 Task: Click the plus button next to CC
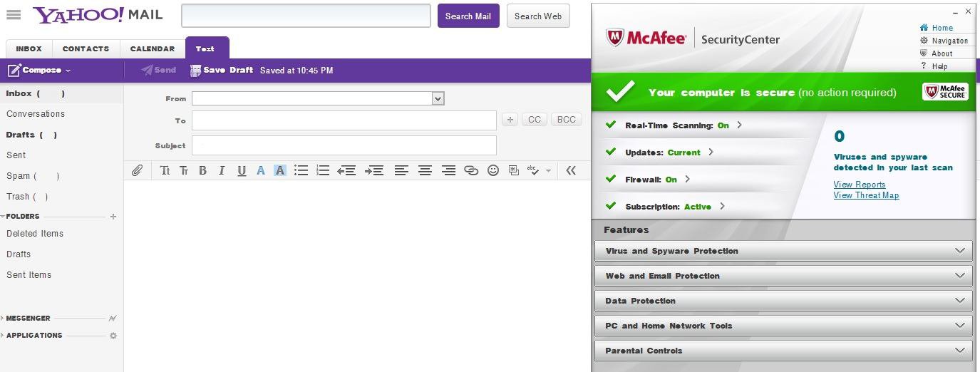tap(510, 120)
